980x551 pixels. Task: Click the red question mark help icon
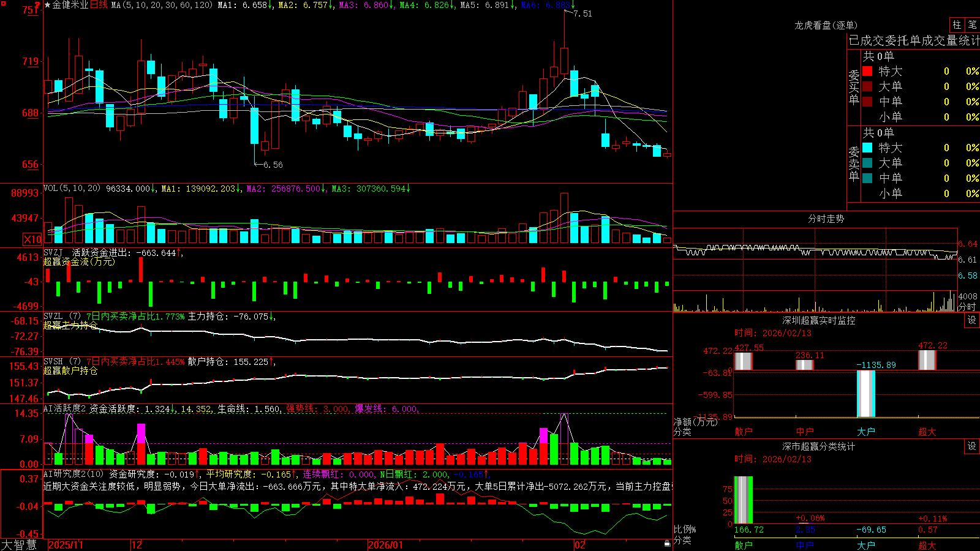tap(38, 6)
